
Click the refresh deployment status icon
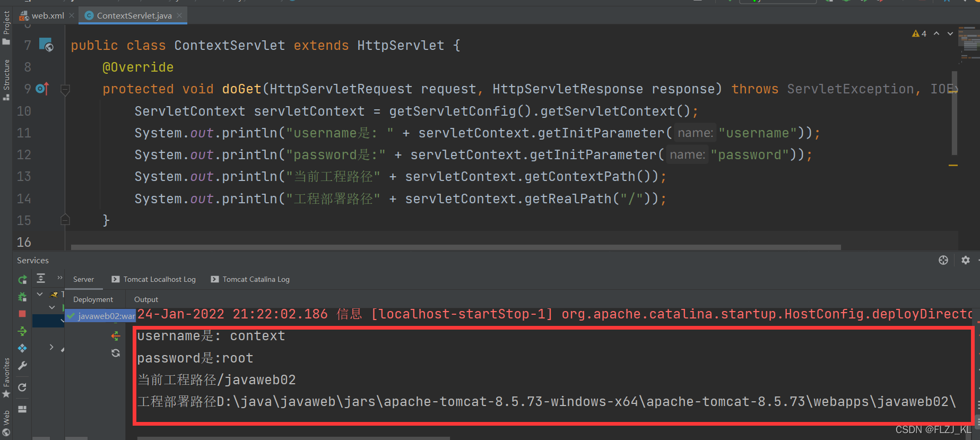coord(116,353)
